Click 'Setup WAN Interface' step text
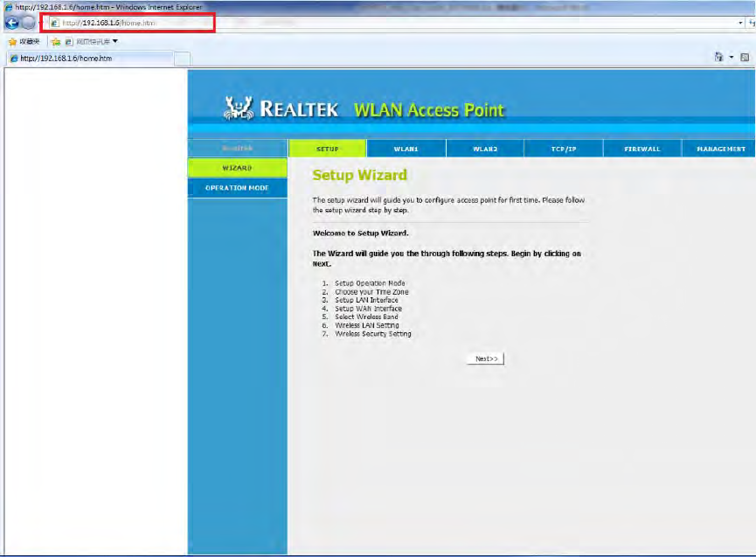The height and width of the screenshot is (557, 756). coord(368,309)
